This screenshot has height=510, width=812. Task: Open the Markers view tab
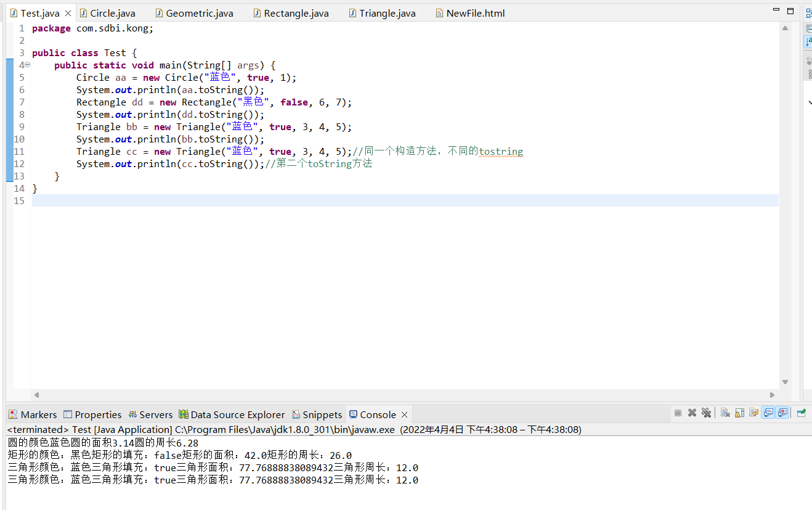coord(33,414)
